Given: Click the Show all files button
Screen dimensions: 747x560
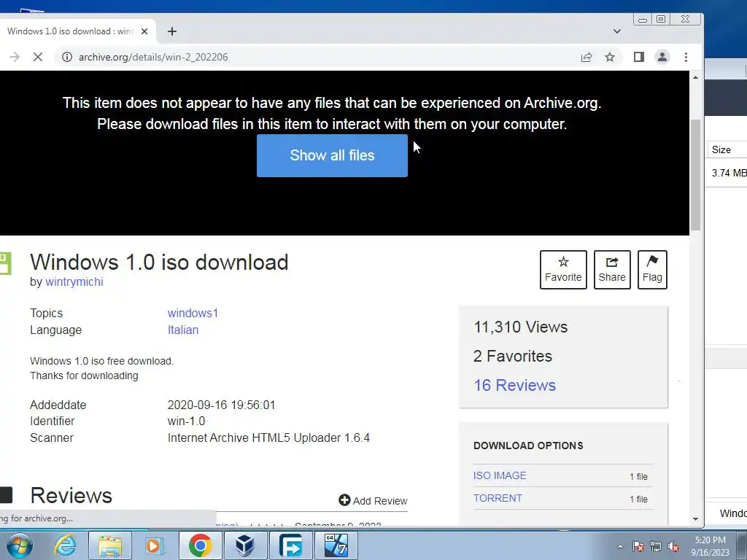Looking at the screenshot, I should (x=332, y=156).
